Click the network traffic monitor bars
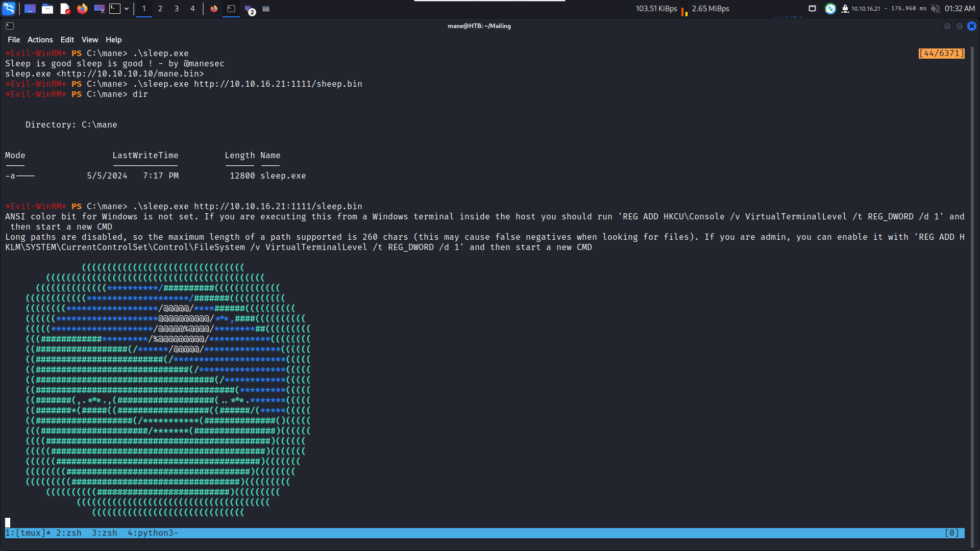 [684, 9]
